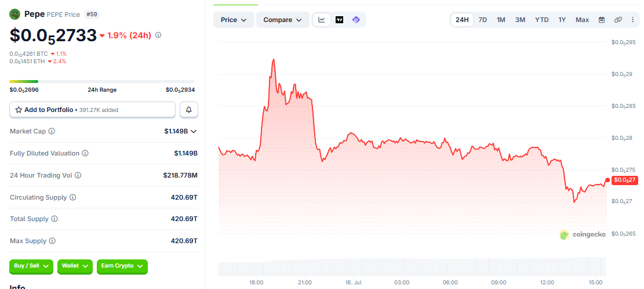This screenshot has width=644, height=289.
Task: Open the Compare dropdown
Action: 282,20
